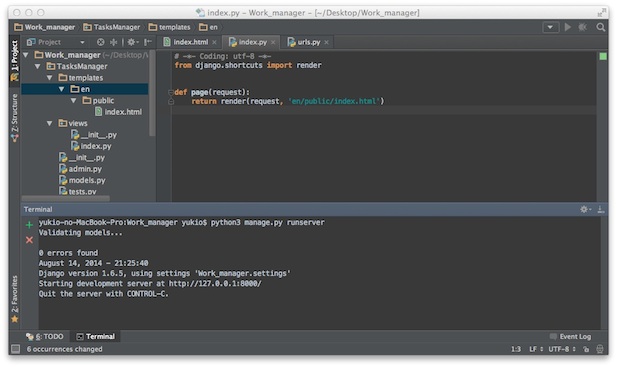Screen dimensions: 617x367
Task: Change line separator LF in status bar
Action: click(x=536, y=349)
